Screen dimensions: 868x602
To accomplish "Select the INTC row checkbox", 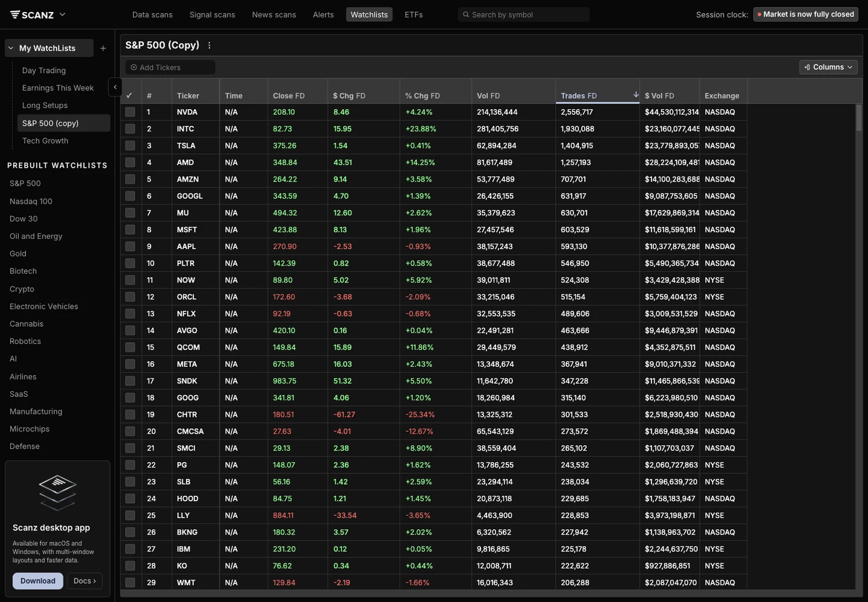I will [x=130, y=128].
